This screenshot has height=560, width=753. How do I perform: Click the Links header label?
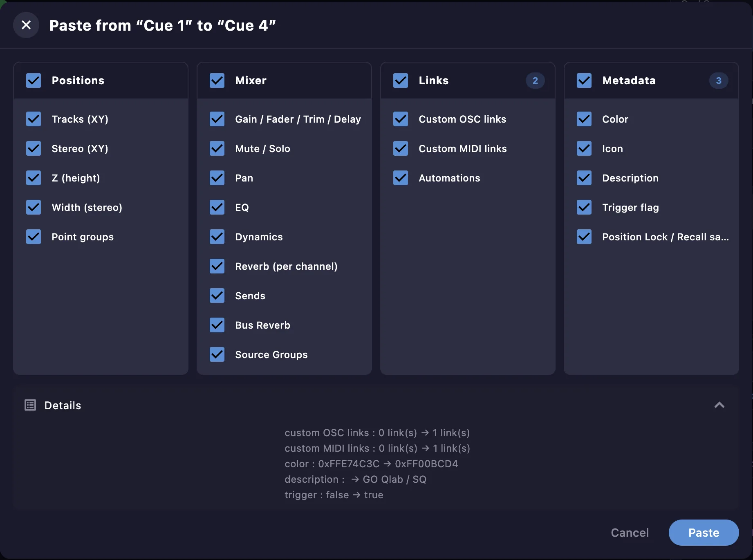(x=434, y=81)
